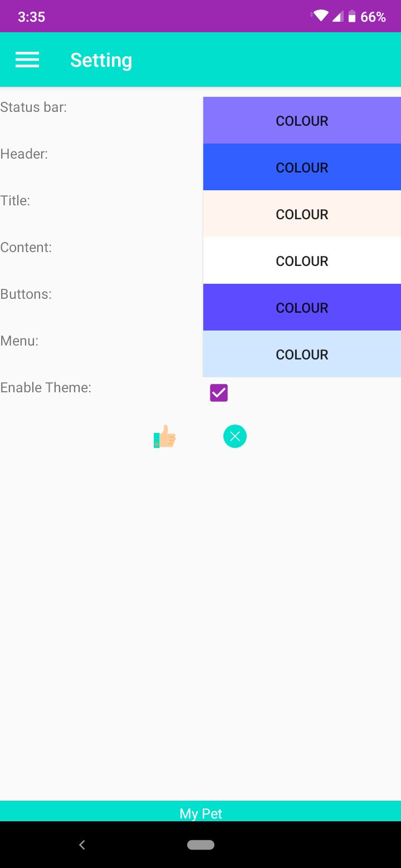Tap the Enable Theme label
The height and width of the screenshot is (868, 401).
[46, 387]
